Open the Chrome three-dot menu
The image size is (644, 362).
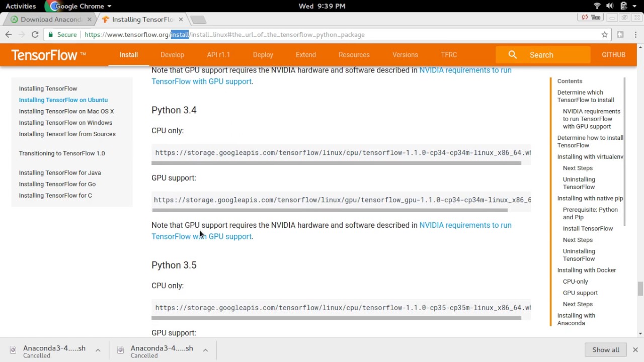pos(635,35)
